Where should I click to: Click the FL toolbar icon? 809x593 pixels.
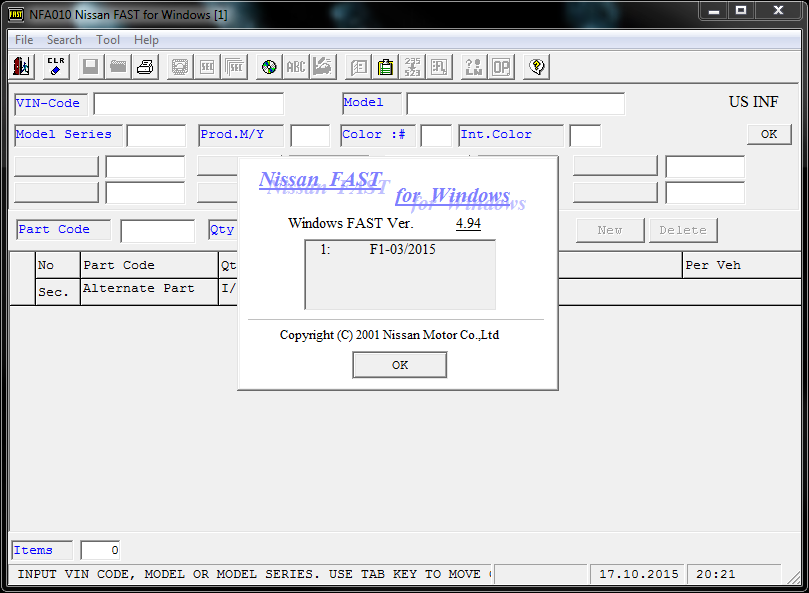439,67
